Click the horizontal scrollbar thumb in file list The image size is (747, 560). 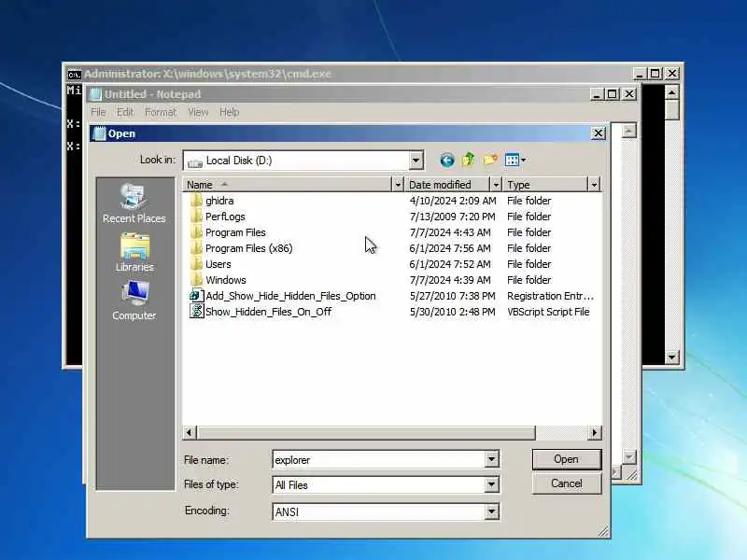point(365,432)
